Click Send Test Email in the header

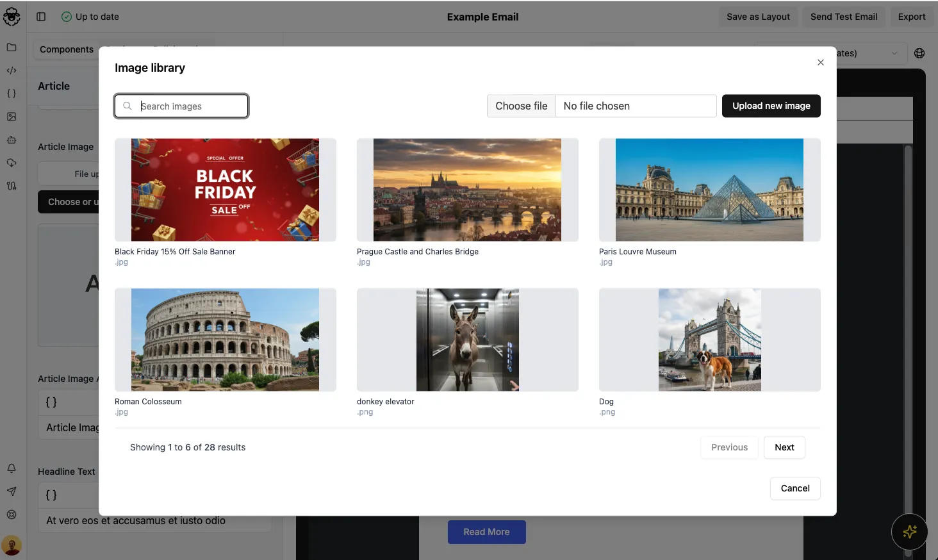(844, 17)
